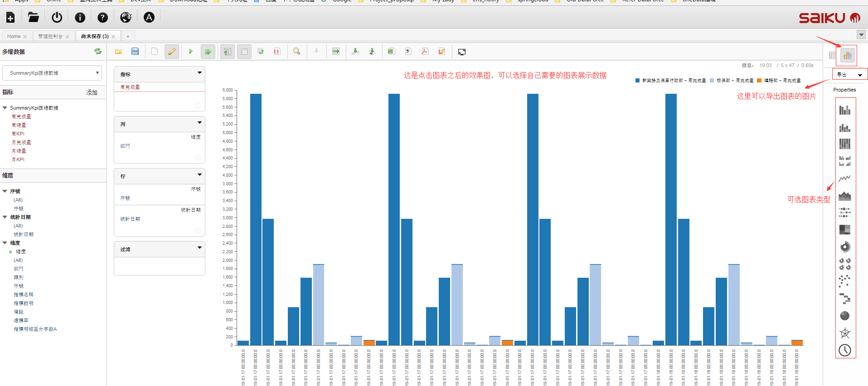
Task: Select the waterfall chart type
Action: click(845, 299)
